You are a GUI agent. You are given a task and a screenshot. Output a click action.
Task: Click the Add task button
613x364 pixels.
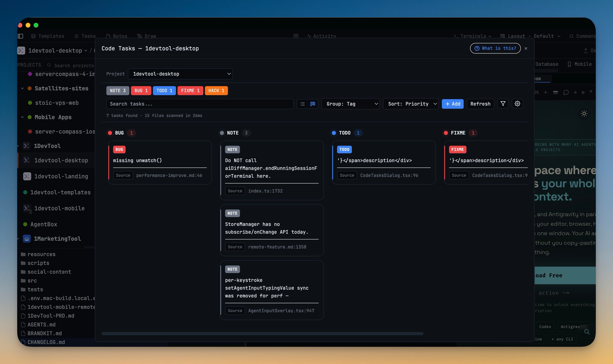453,104
